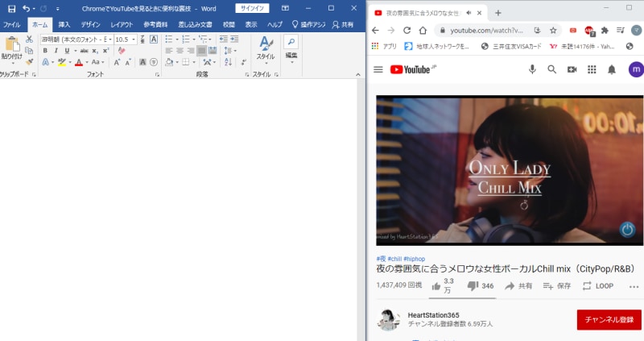Click the Format Painter brush icon

(x=29, y=62)
